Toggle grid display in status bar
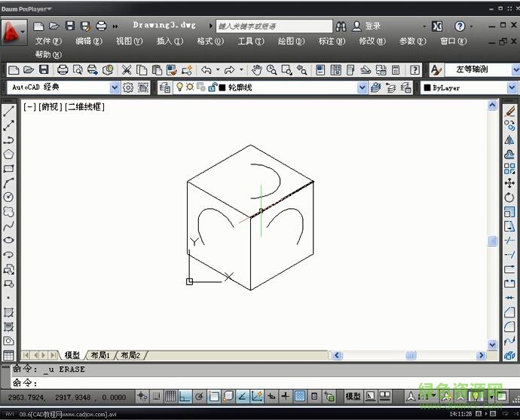Viewport: 520px width, 420px height. [171, 396]
